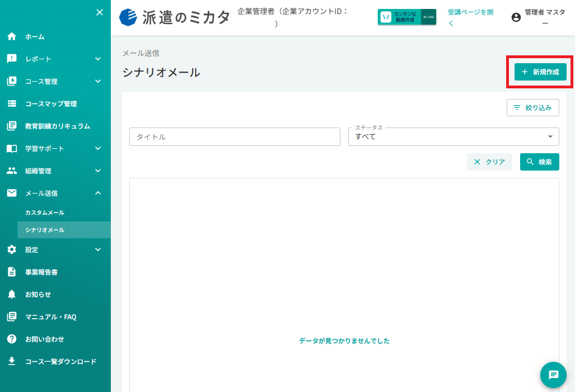The width and height of the screenshot is (575, 392).
Task: Click the Course Management play icon
Action: (x=12, y=81)
